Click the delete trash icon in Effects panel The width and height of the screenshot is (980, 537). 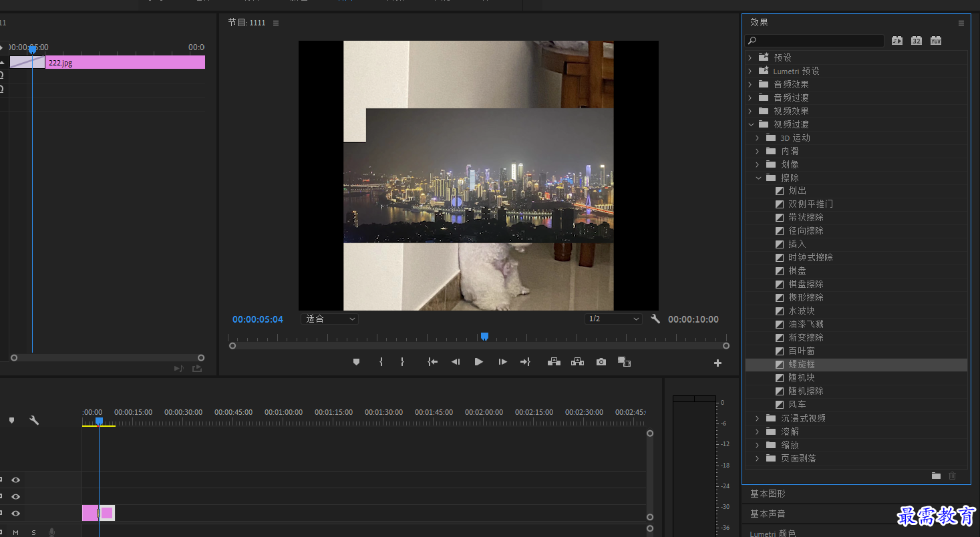(953, 476)
